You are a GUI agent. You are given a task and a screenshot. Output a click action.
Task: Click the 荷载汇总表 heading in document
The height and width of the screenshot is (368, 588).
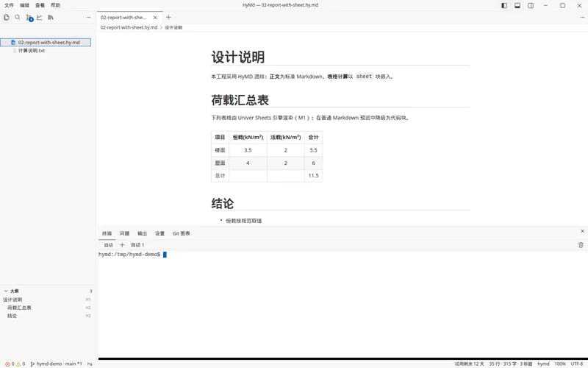tap(240, 100)
